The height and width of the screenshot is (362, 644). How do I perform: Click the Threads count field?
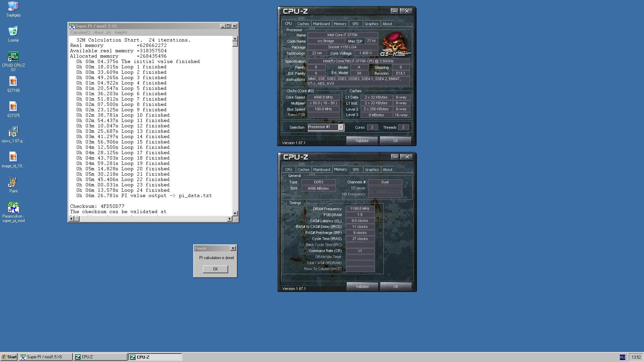(404, 127)
